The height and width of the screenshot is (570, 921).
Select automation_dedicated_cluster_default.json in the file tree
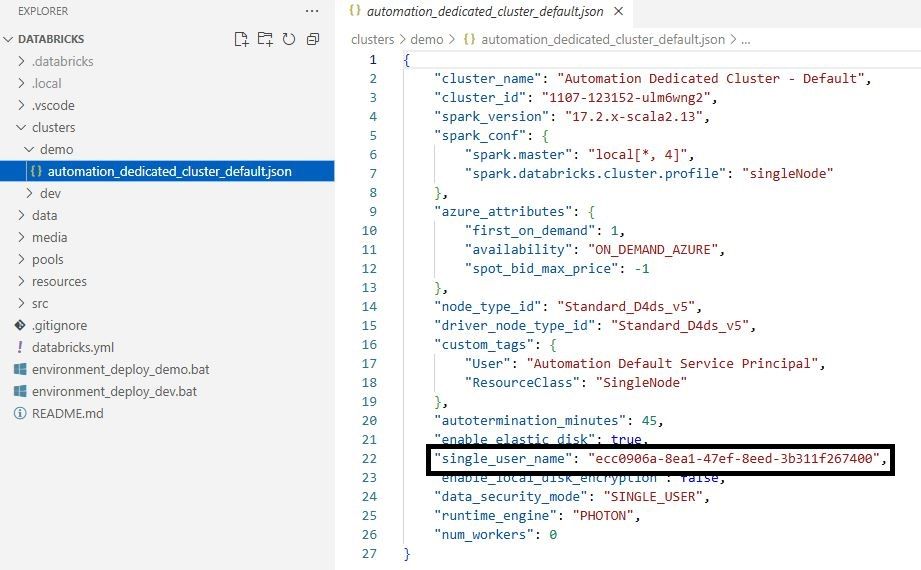(167, 171)
